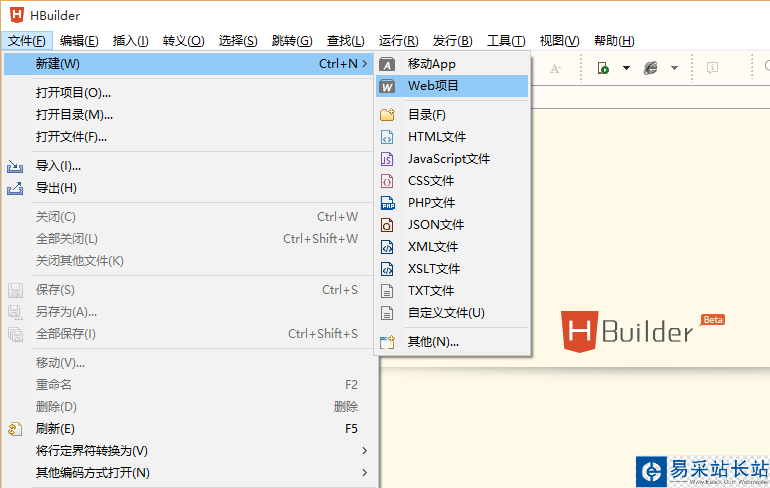
Task: Open the 发行(B) menu
Action: coord(452,41)
